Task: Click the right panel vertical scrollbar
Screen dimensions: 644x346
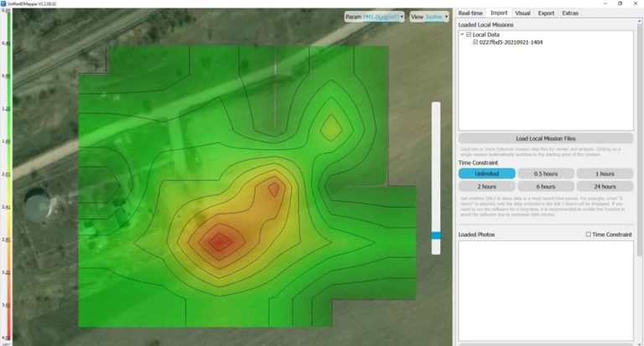Action: (x=640, y=140)
